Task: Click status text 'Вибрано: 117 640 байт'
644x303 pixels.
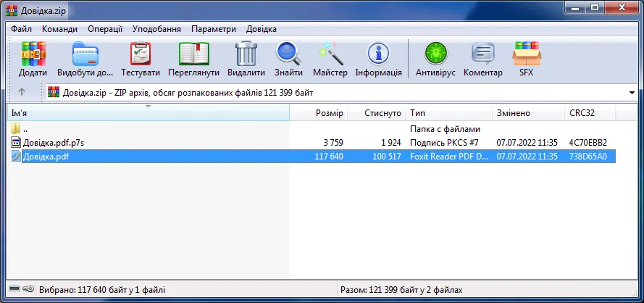Action: 83,290
